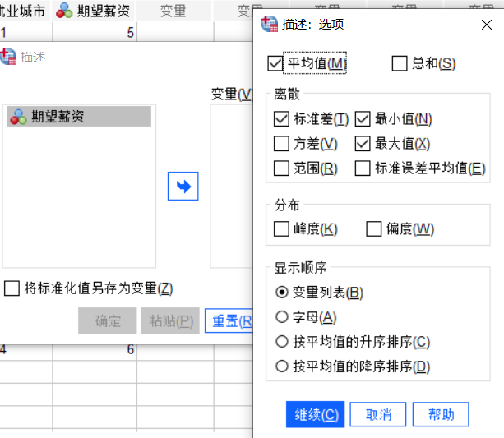Enable the 方差(V) checkbox
Screen dimensions: 504x438
click(281, 143)
